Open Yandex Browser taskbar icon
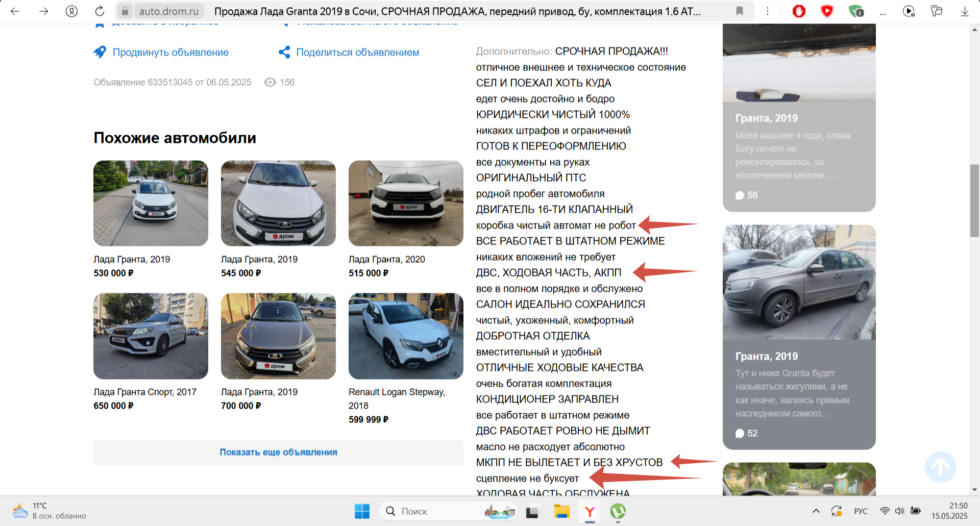This screenshot has height=526, width=980. (590, 511)
